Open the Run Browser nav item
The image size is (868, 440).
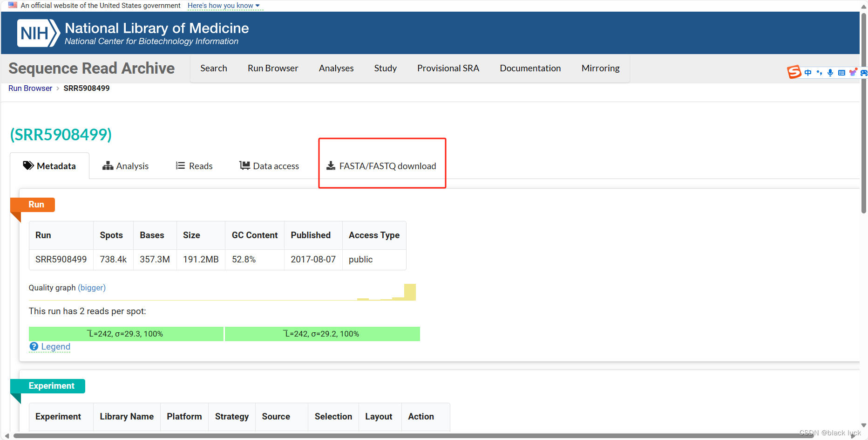(273, 68)
